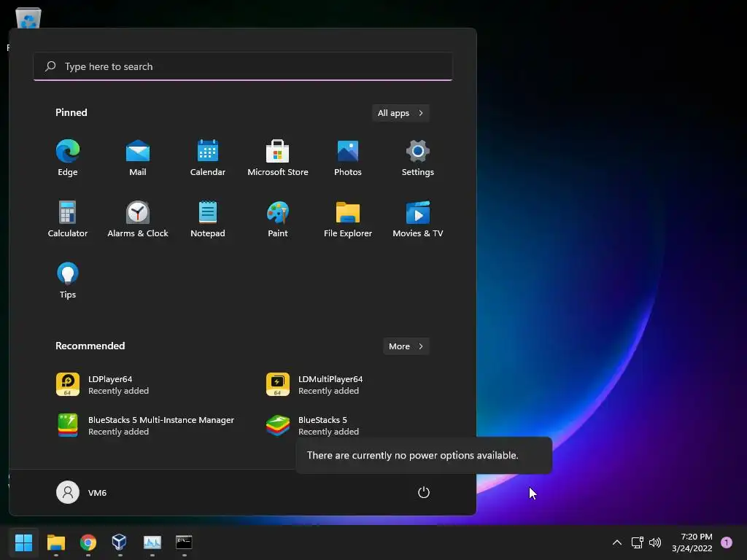Click the power button icon
The image size is (747, 560).
424,492
